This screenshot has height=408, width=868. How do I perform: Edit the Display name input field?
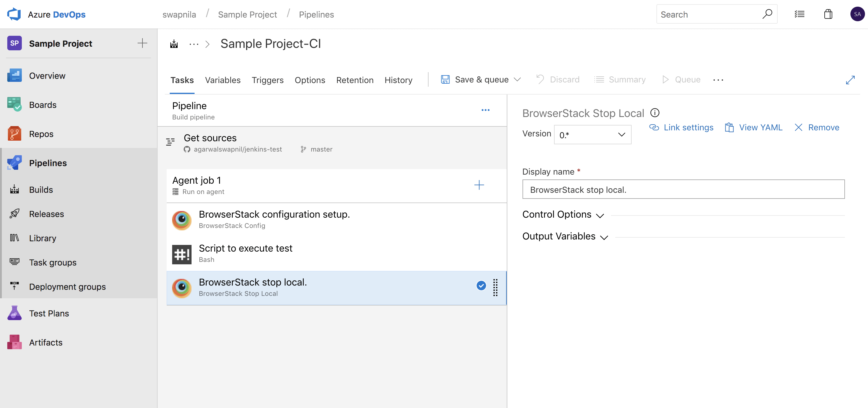click(683, 189)
